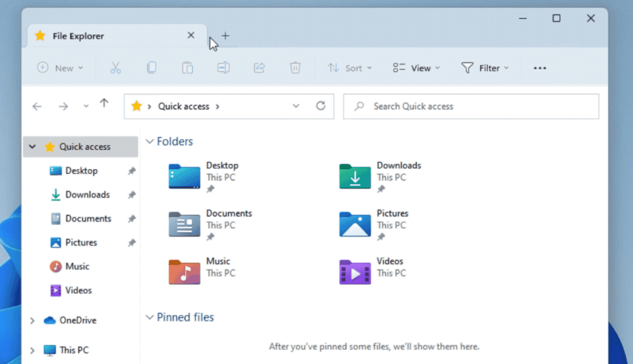Click the Share icon in toolbar
The width and height of the screenshot is (633, 364).
(x=259, y=67)
